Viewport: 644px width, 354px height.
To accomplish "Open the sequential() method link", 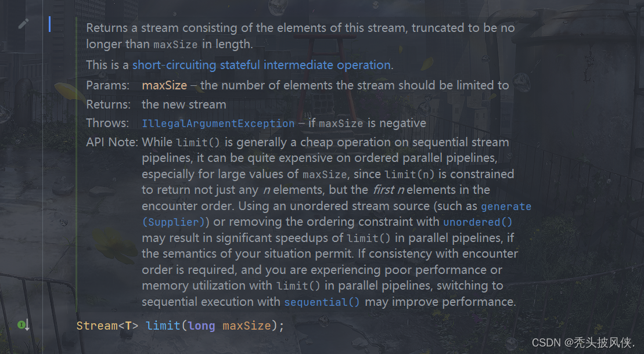I will click(x=322, y=302).
